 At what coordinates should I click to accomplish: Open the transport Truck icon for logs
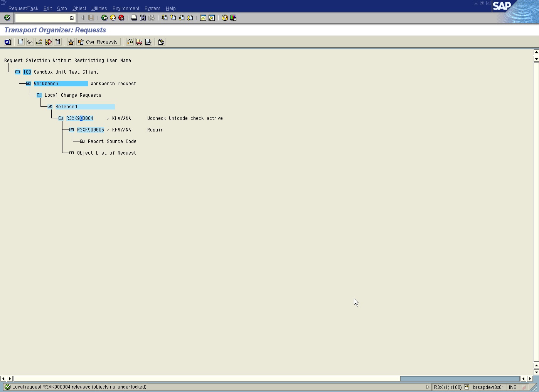[139, 42]
